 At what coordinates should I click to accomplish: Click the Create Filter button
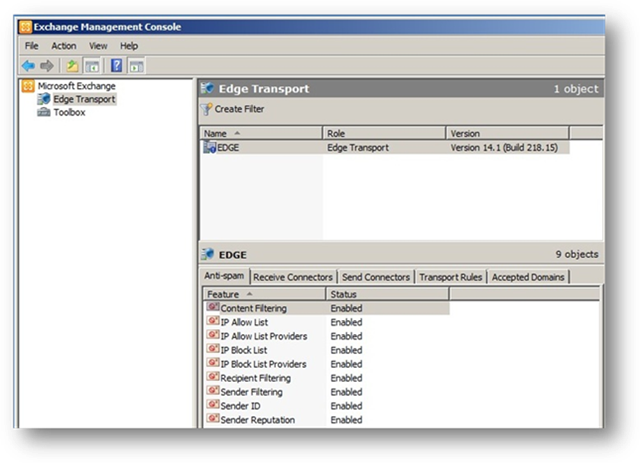point(239,108)
